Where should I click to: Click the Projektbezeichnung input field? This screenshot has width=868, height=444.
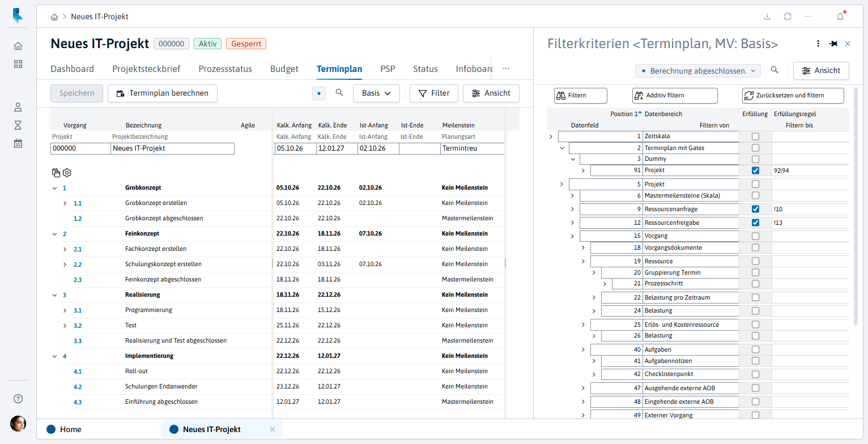(x=172, y=148)
